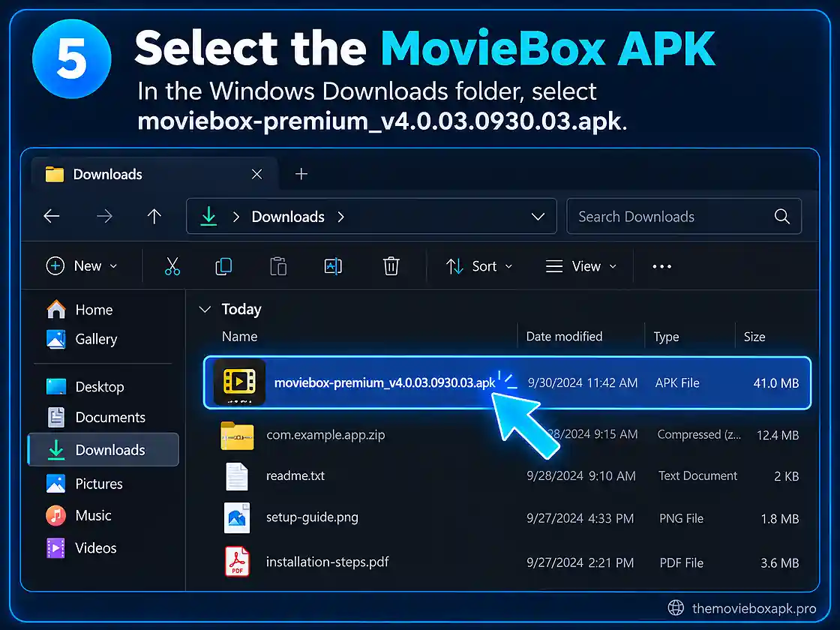Image resolution: width=840 pixels, height=630 pixels.
Task: Open the New dropdown menu
Action: [82, 266]
